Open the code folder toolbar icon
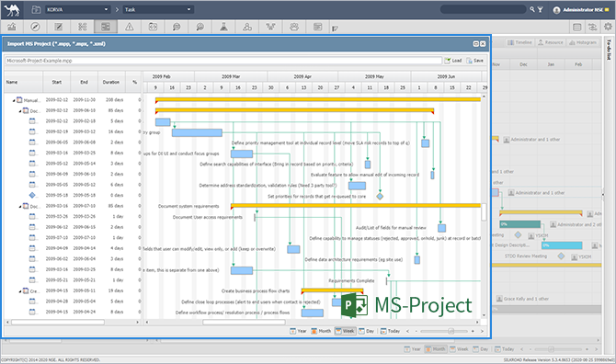 coord(153,27)
